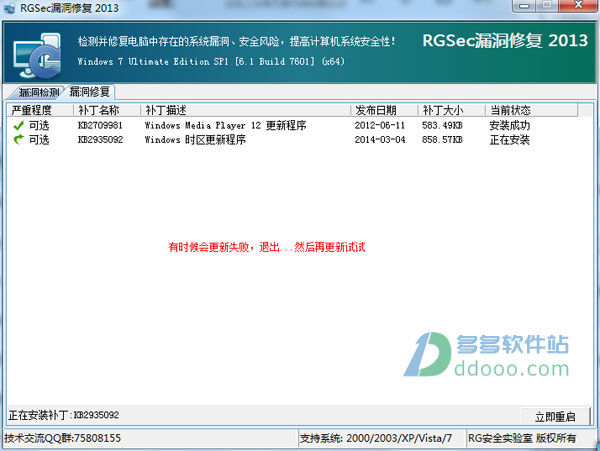Click the 立即重启 button
This screenshot has width=600, height=451.
click(x=555, y=416)
